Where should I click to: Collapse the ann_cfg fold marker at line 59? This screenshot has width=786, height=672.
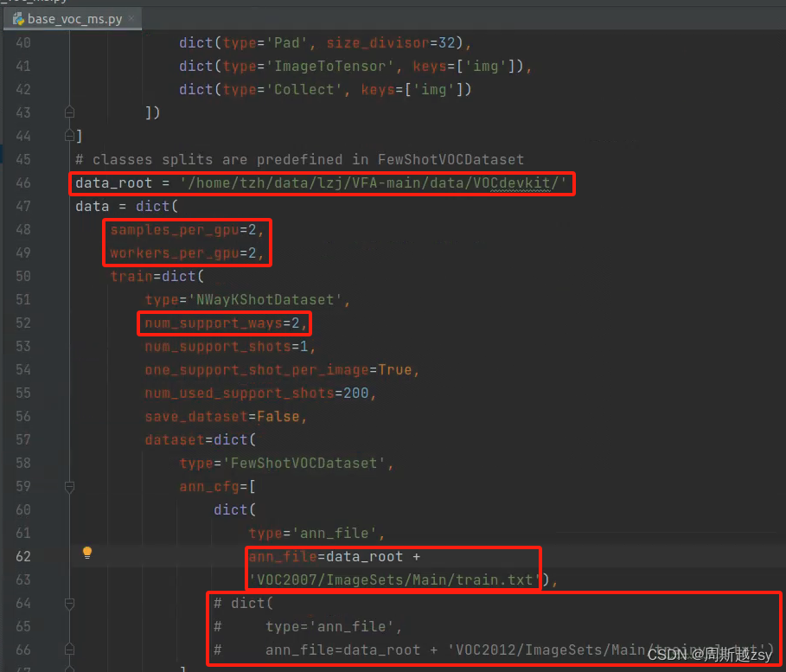coord(70,486)
